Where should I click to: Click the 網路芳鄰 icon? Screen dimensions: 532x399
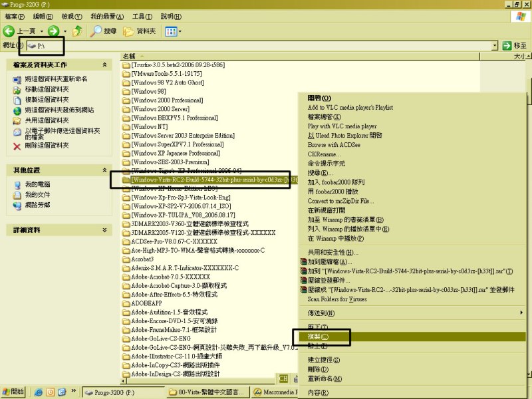pos(17,205)
